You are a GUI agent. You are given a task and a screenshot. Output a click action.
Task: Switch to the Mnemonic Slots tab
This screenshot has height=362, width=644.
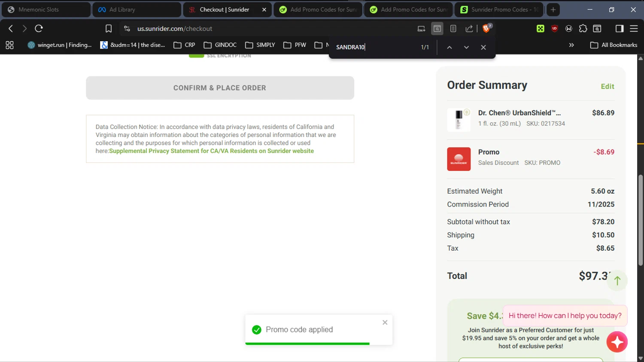(46, 9)
